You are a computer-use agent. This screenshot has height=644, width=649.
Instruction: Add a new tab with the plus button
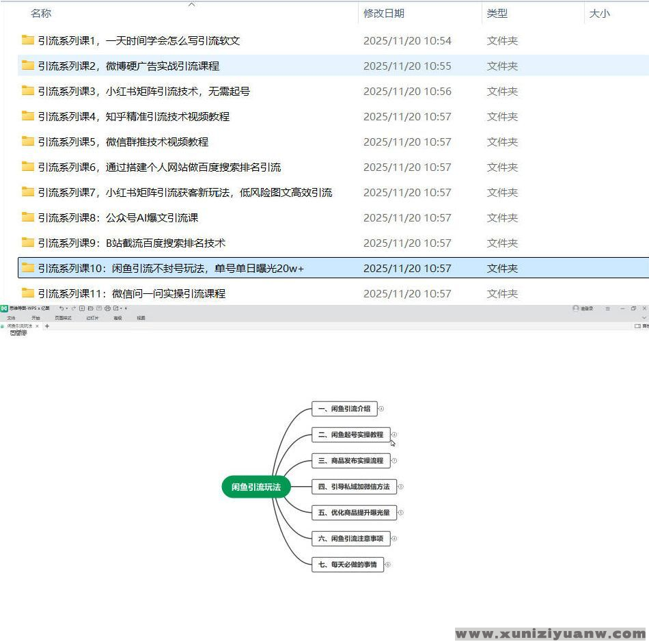47,327
